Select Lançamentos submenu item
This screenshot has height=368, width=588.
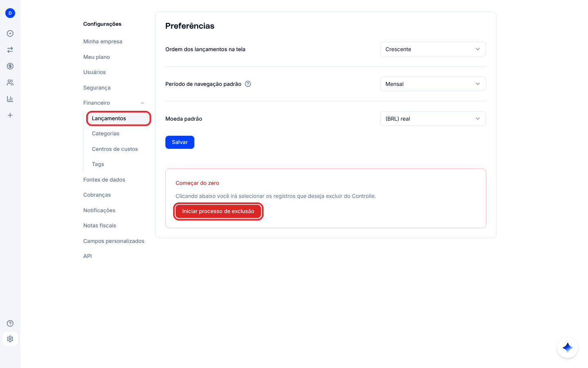tap(118, 119)
